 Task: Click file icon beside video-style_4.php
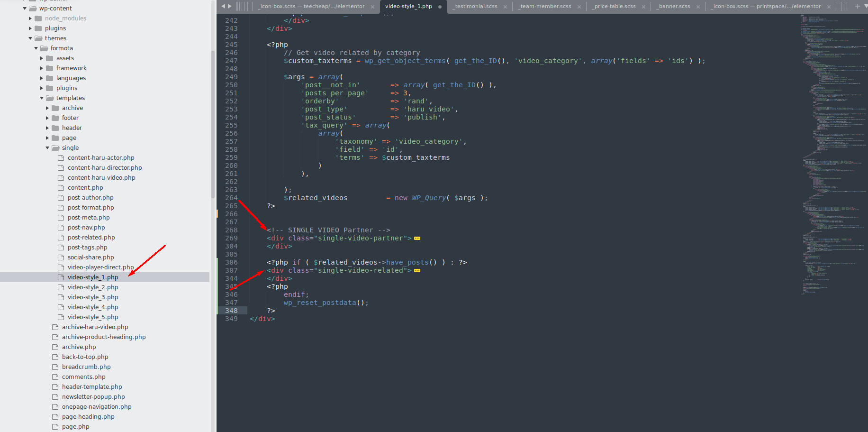(x=61, y=307)
